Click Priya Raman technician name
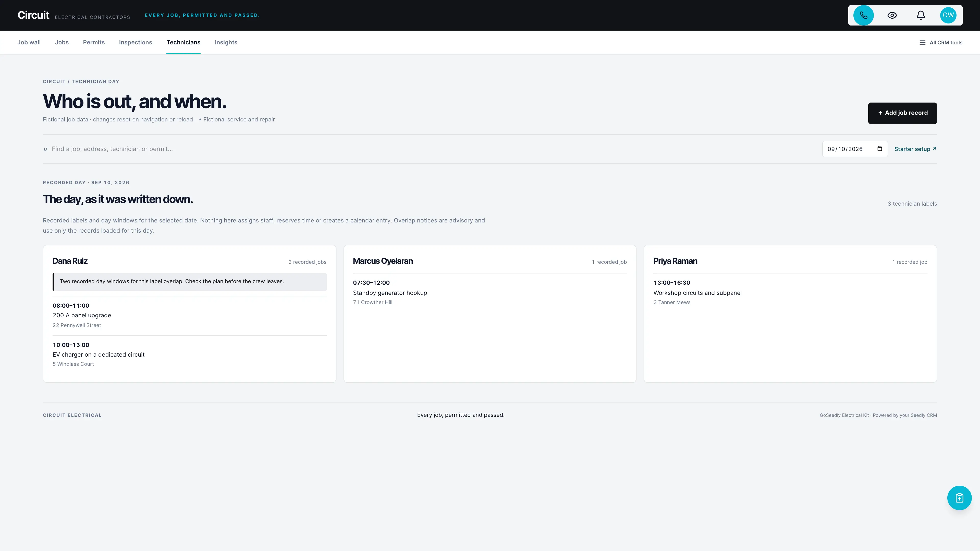Viewport: 980px width, 551px height. point(675,261)
